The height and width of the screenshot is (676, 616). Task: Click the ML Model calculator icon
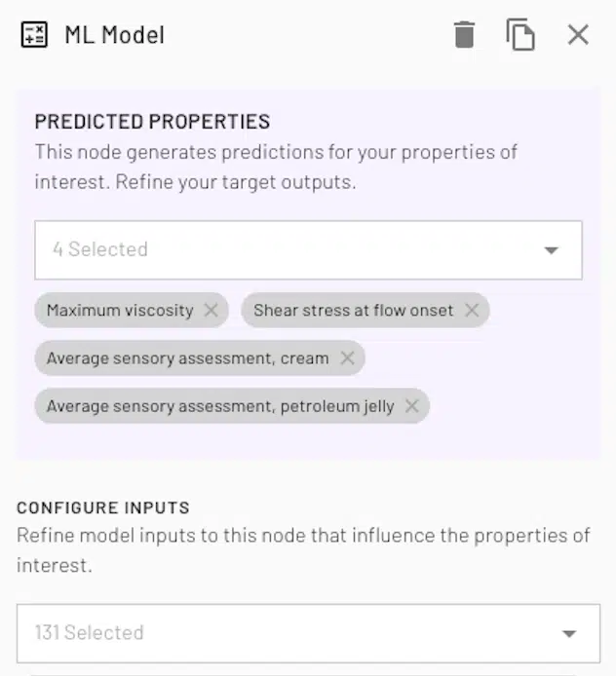pyautogui.click(x=34, y=35)
